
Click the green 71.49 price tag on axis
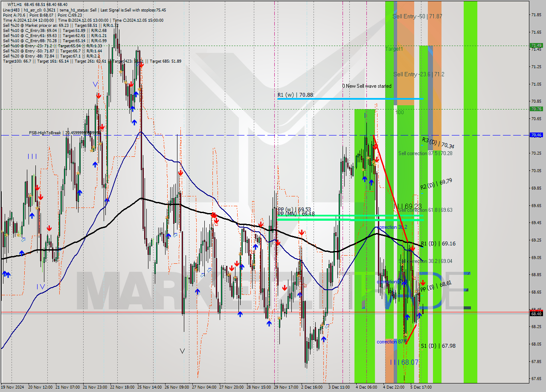pos(536,45)
